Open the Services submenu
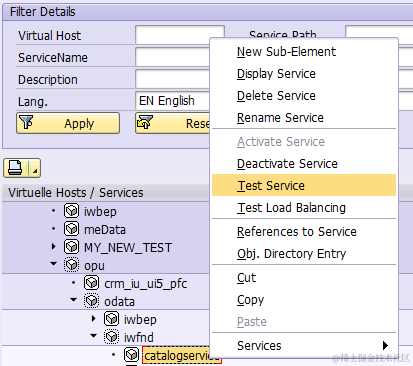413x366 pixels. coord(304,346)
